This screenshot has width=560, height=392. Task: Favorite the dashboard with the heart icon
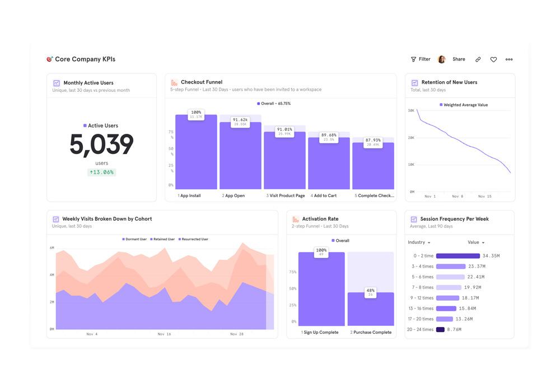tap(493, 59)
